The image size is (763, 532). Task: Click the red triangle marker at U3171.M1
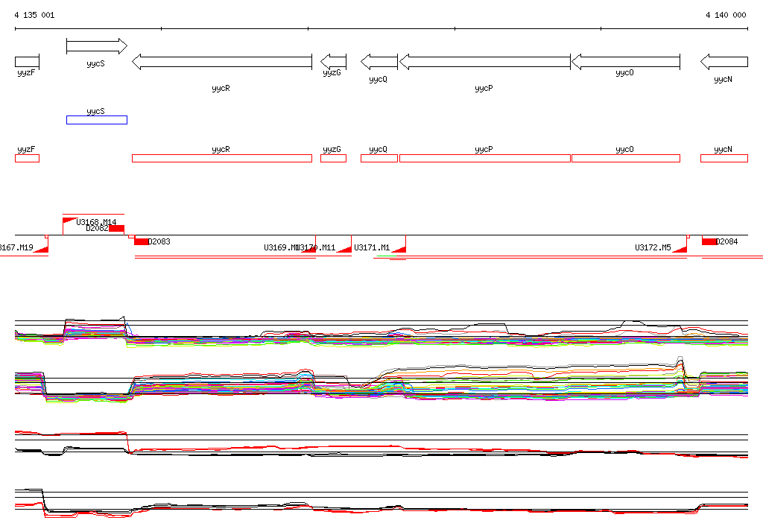[x=400, y=250]
